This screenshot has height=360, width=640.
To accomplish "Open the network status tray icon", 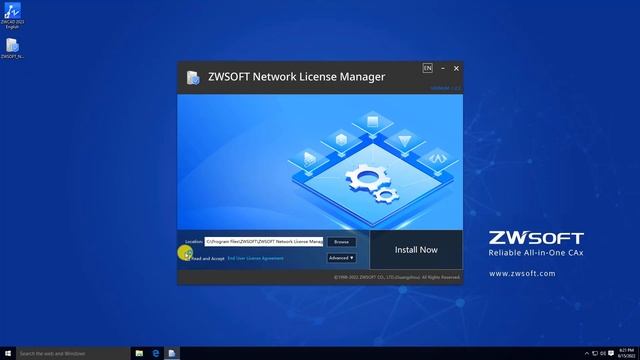I will (x=595, y=353).
